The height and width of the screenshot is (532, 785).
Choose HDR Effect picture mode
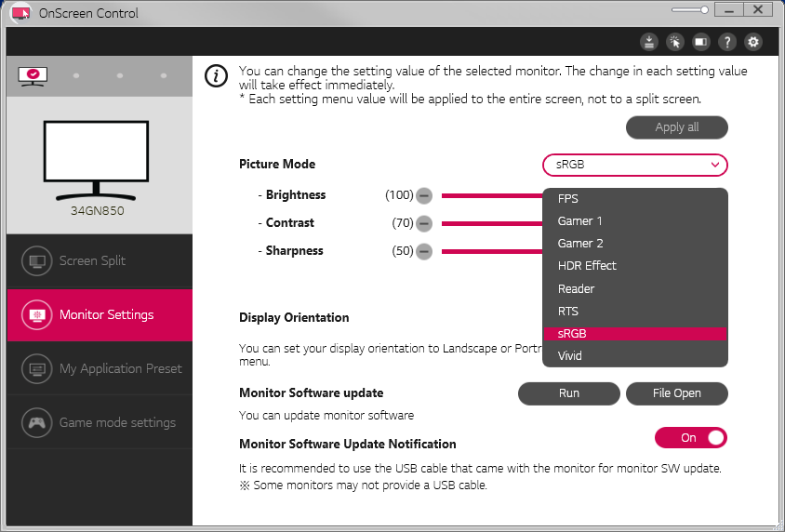pos(635,266)
